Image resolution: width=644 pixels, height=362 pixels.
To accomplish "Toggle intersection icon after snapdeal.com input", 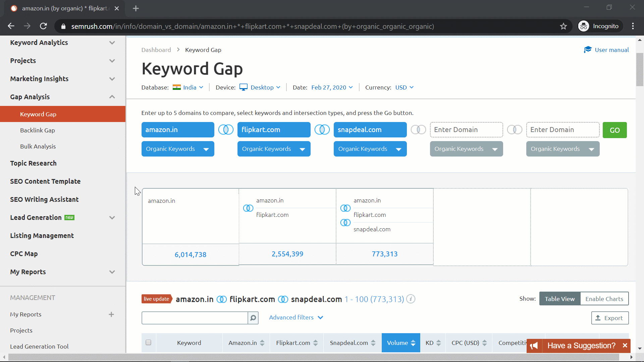I will pos(418,130).
